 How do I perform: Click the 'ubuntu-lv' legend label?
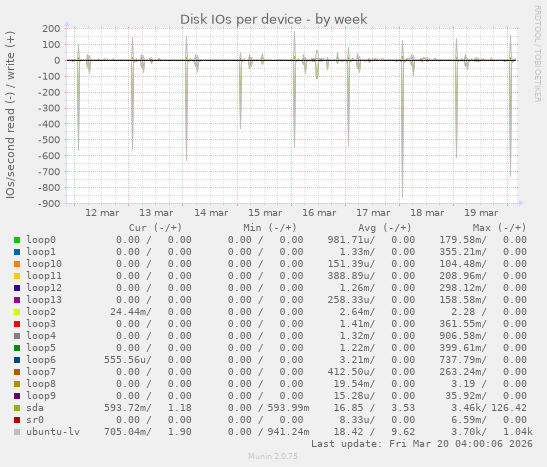coord(53,432)
